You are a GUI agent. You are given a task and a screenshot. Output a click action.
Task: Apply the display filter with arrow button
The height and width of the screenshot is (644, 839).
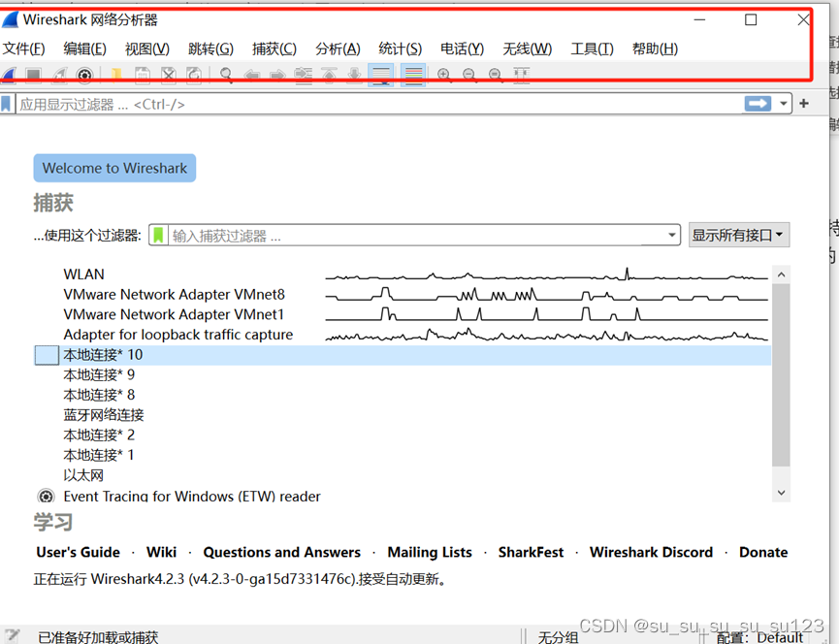click(x=758, y=103)
